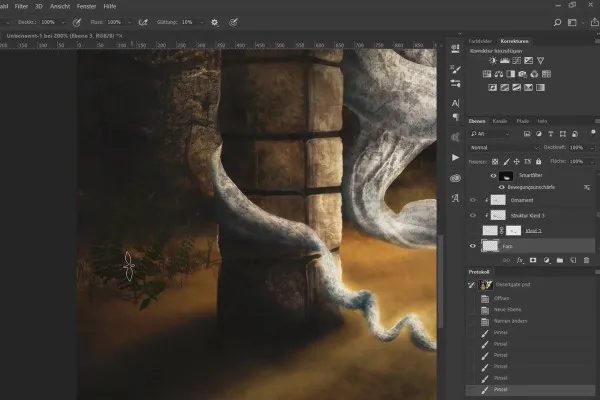Toggle visibility of the Farn layer
Image resolution: width=600 pixels, height=400 pixels.
pos(473,246)
